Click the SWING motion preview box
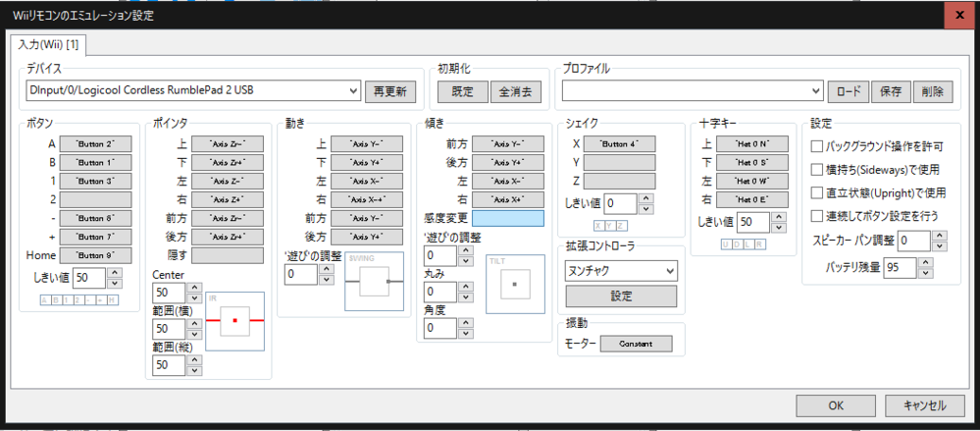The width and height of the screenshot is (980, 431). tap(374, 281)
